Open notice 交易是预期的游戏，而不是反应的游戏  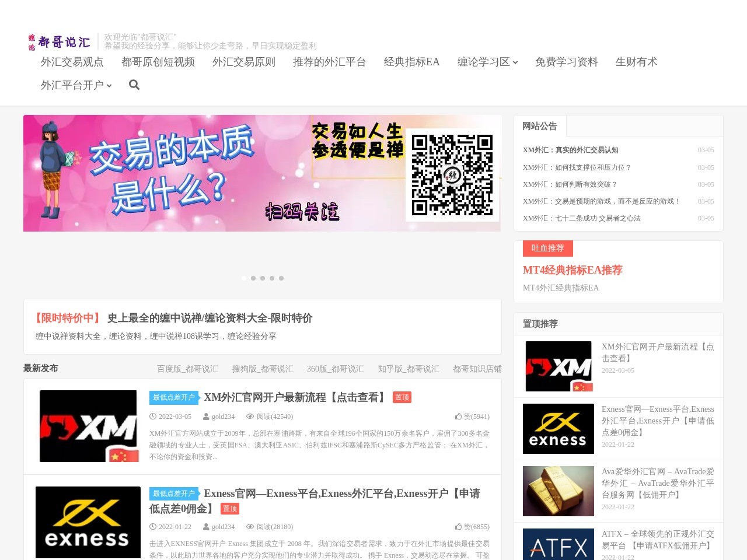point(602,201)
